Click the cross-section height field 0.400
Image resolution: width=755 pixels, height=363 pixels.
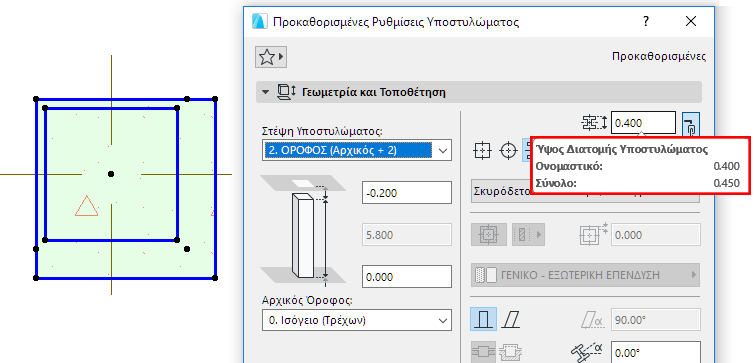click(643, 123)
